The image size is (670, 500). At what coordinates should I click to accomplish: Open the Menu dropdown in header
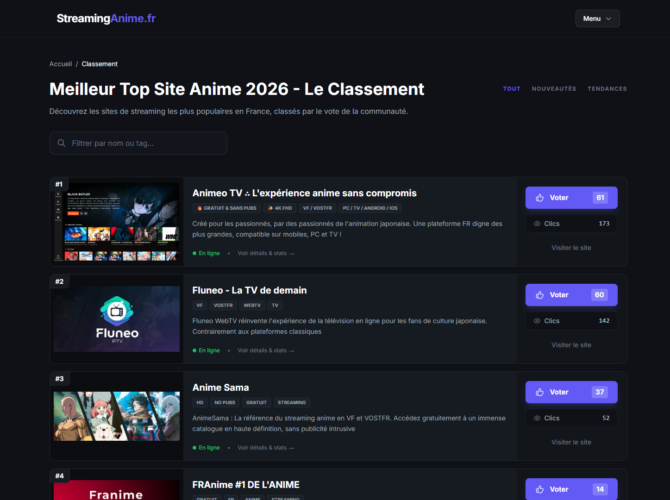click(x=597, y=18)
